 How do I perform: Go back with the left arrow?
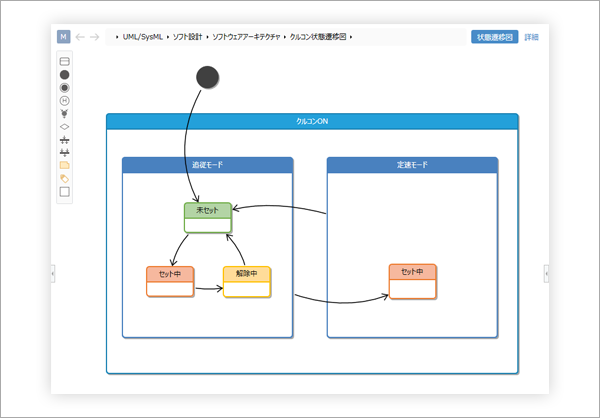coord(80,37)
